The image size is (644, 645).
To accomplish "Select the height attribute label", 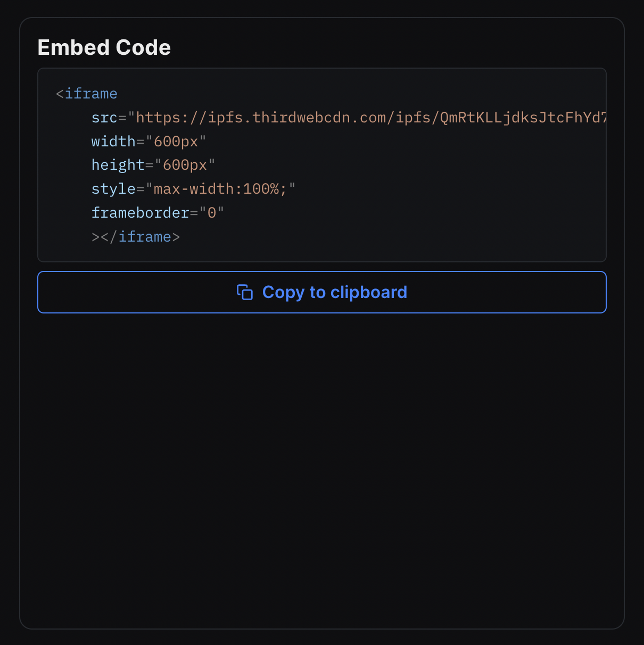I will (x=118, y=164).
